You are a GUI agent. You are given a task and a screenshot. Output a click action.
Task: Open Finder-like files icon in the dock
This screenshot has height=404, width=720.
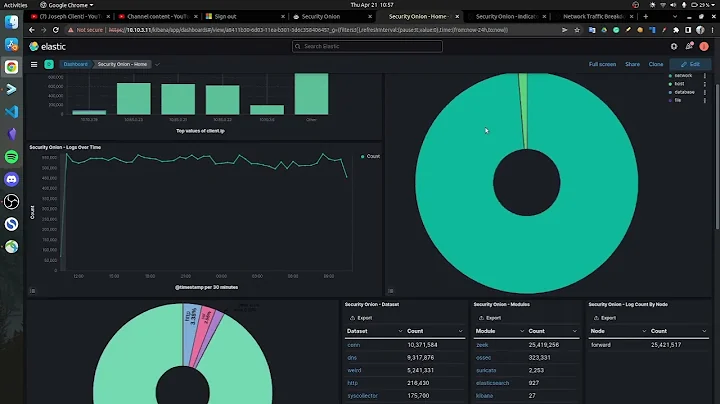click(11, 22)
